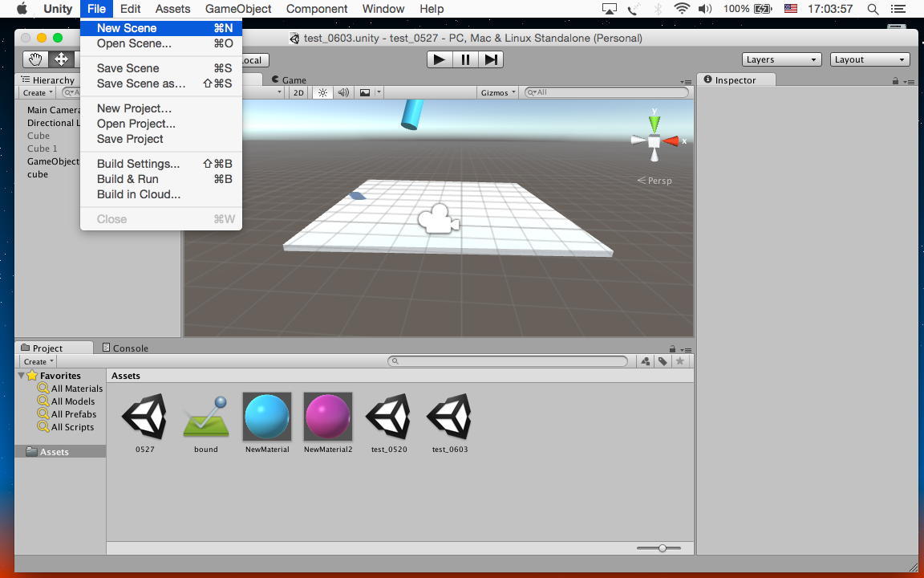
Task: Toggle scene audio speaker icon
Action: (x=343, y=92)
